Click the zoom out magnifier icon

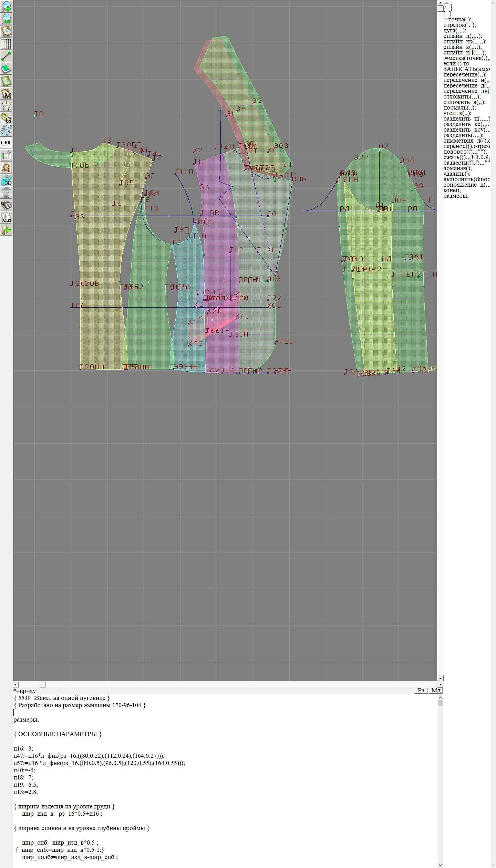click(x=6, y=19)
